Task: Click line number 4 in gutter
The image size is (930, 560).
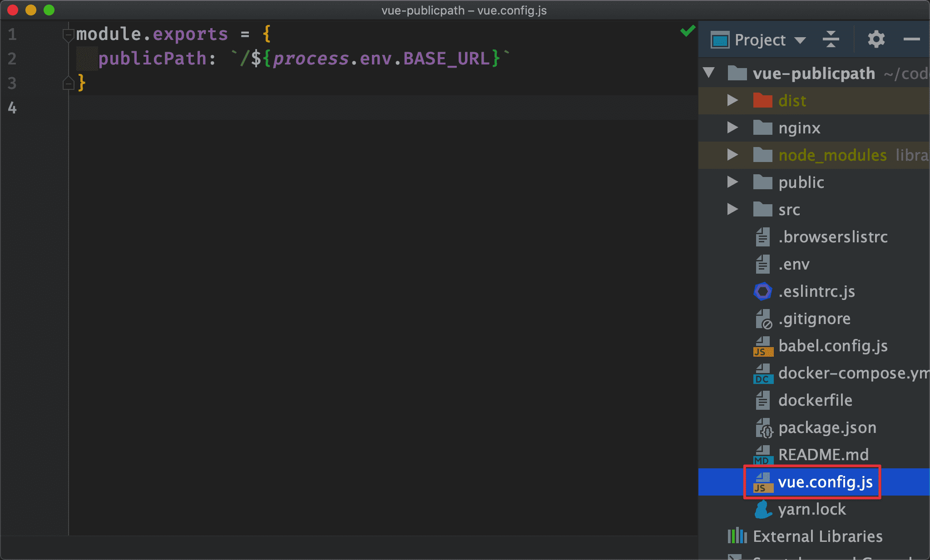Action: pyautogui.click(x=12, y=108)
